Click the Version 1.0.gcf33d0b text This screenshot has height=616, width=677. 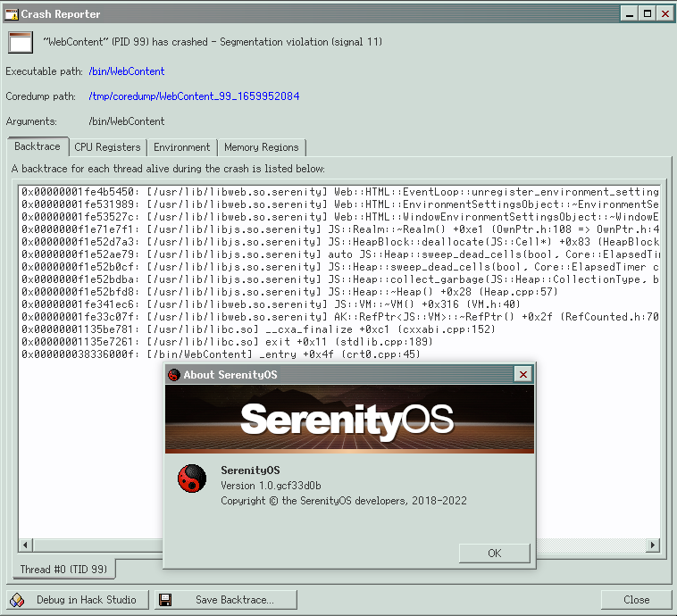click(271, 486)
